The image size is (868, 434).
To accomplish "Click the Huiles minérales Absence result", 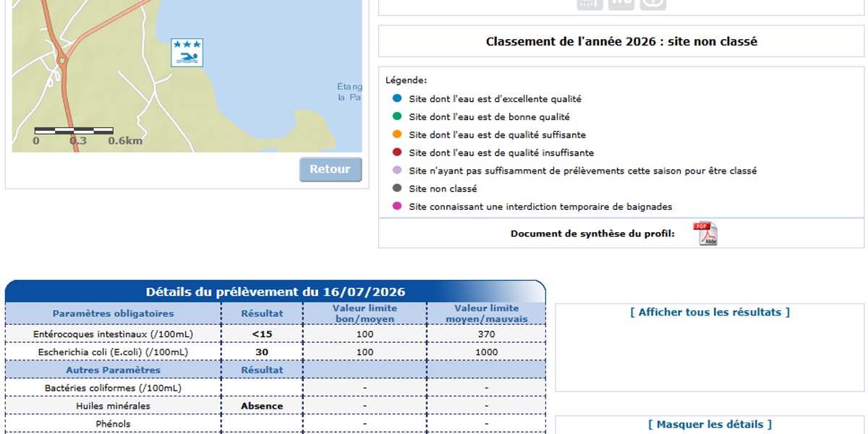I will pos(262,406).
